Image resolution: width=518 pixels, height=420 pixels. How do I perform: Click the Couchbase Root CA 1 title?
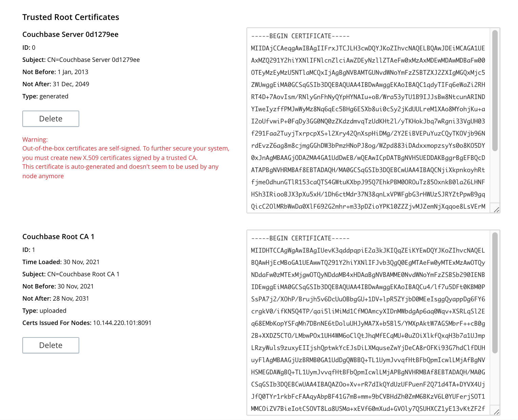click(58, 237)
